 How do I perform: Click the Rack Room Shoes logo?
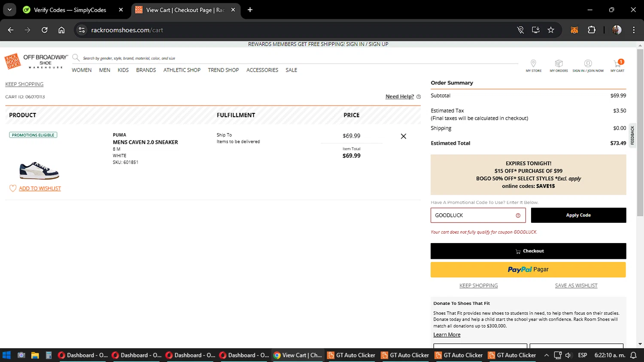(x=12, y=62)
